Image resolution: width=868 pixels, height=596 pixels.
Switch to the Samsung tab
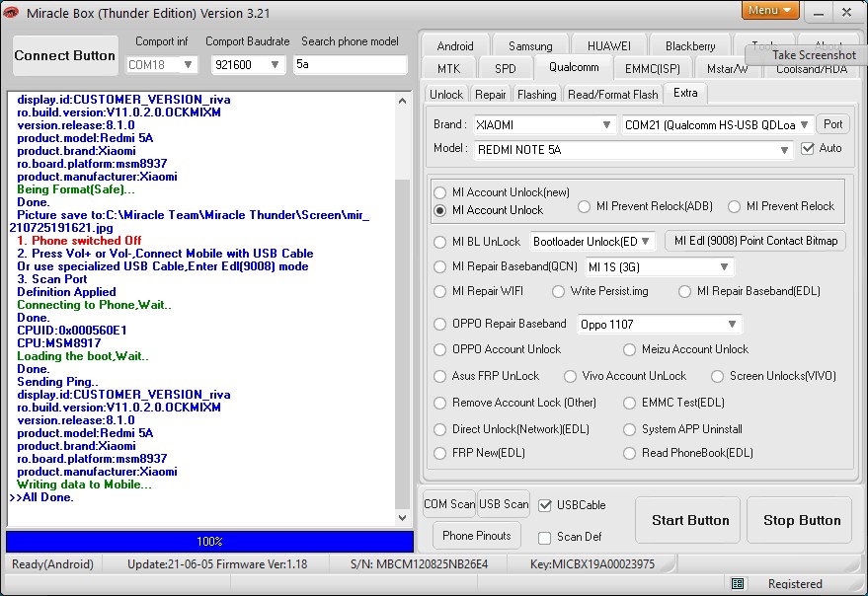530,46
